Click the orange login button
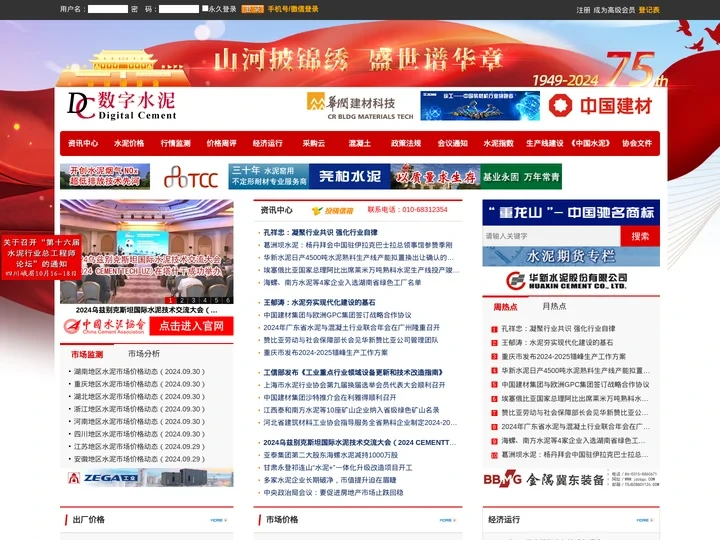Screen dimensions: 720x540 [253, 9]
